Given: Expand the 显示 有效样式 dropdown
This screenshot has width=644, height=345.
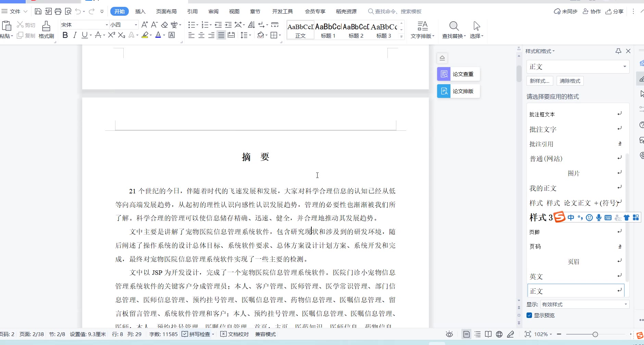Looking at the screenshot, I should (x=626, y=304).
